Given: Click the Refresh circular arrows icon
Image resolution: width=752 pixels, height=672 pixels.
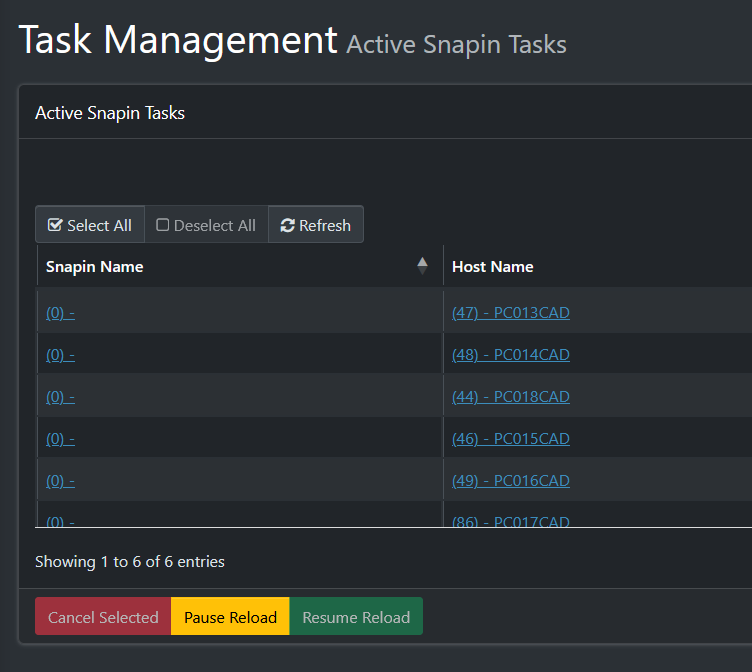Looking at the screenshot, I should click(x=287, y=225).
